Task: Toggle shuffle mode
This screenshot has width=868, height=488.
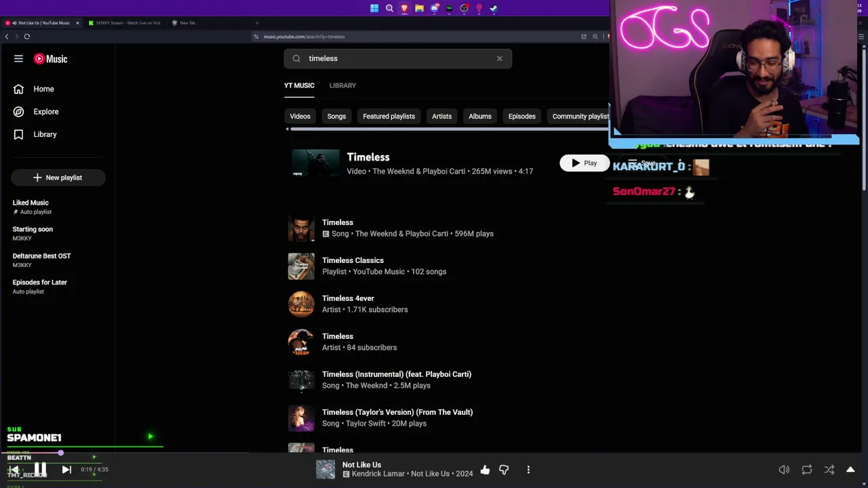Action: click(829, 470)
